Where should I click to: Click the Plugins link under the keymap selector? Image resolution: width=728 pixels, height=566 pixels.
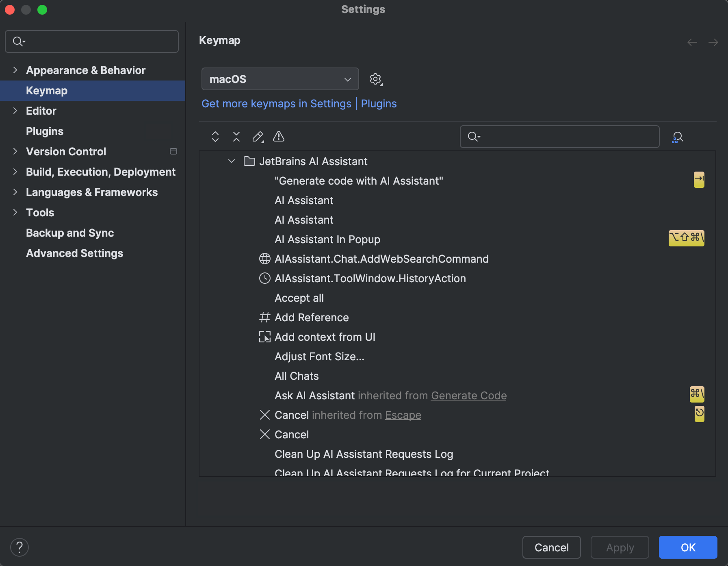(x=378, y=104)
